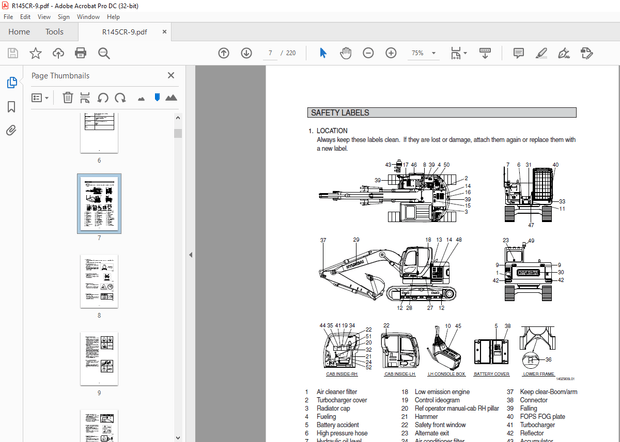
Task: Enlarge thumbnail size mountain icon
Action: (171, 98)
